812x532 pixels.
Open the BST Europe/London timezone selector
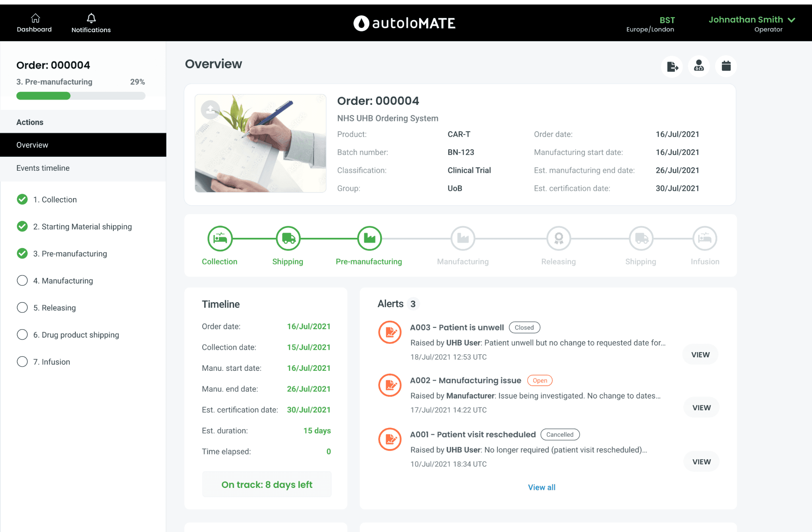point(650,24)
